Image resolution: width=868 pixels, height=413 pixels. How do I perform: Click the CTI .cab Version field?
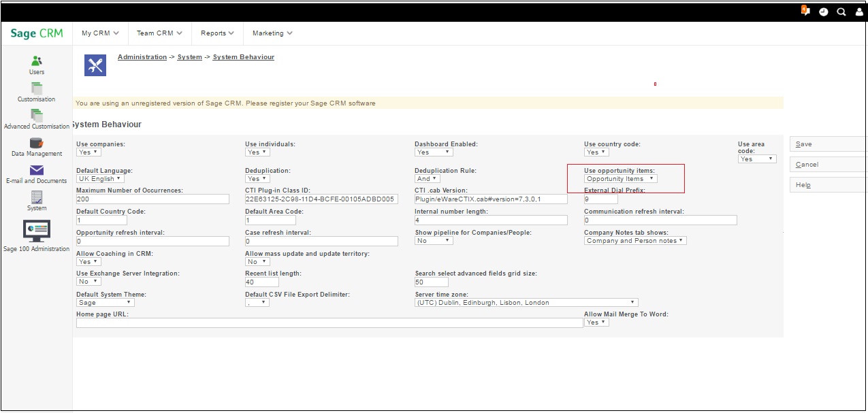click(491, 199)
